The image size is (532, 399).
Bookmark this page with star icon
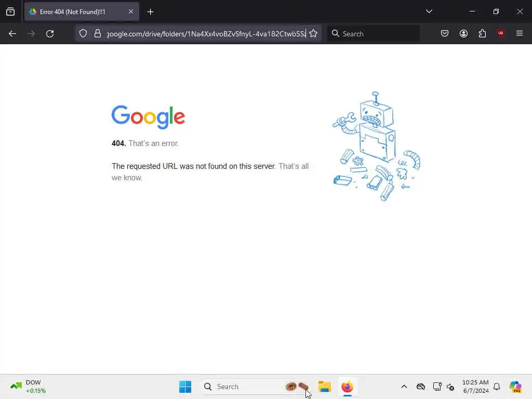[313, 34]
